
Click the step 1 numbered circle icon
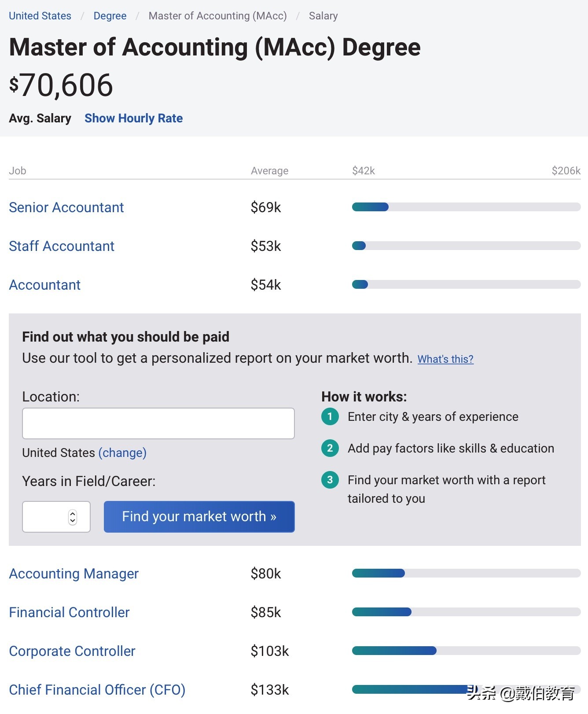pyautogui.click(x=330, y=416)
